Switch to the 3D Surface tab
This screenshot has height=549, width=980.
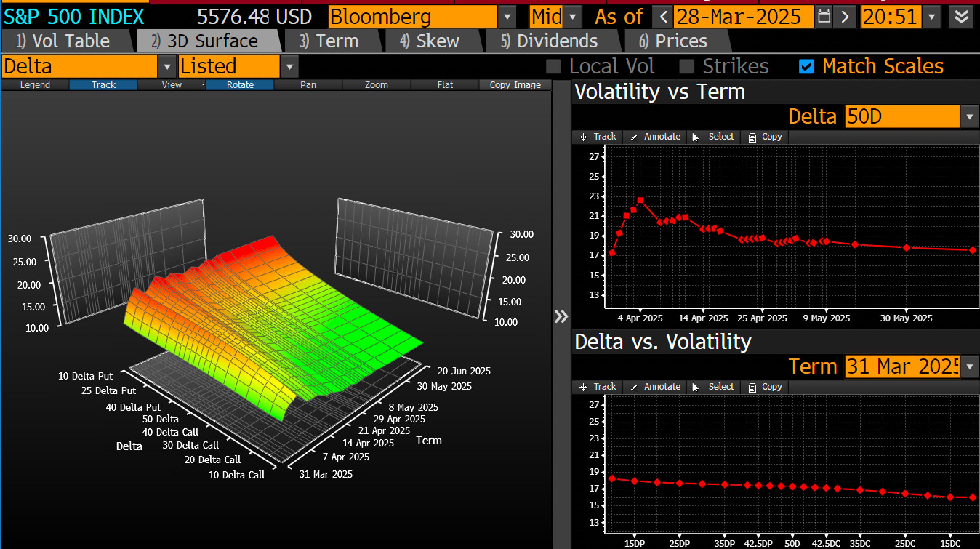click(x=209, y=41)
